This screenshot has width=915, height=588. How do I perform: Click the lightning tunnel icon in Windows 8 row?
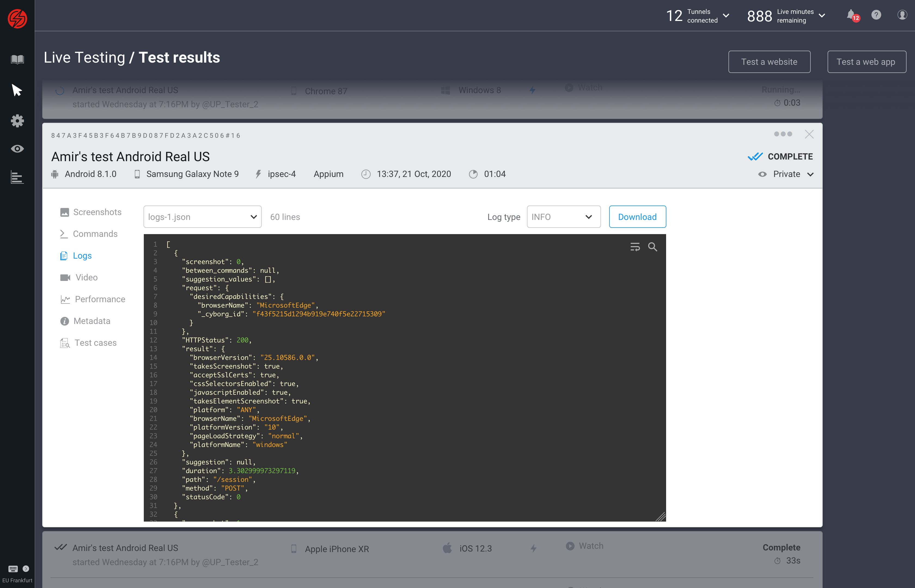[532, 90]
